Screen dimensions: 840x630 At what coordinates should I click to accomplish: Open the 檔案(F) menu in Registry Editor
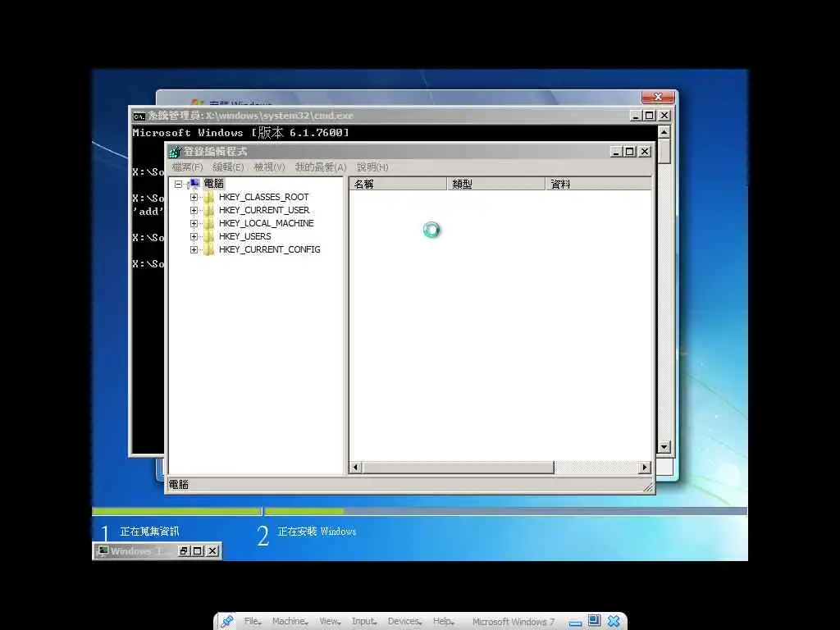pyautogui.click(x=188, y=167)
